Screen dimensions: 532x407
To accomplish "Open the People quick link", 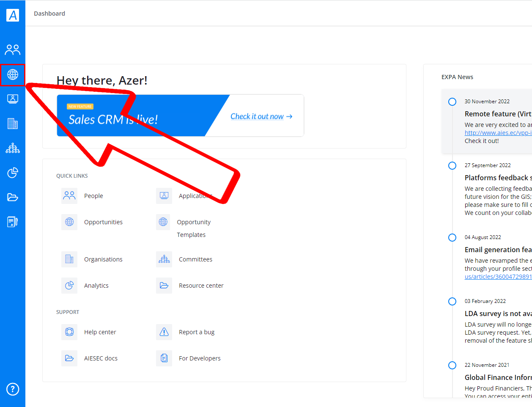I will [93, 196].
